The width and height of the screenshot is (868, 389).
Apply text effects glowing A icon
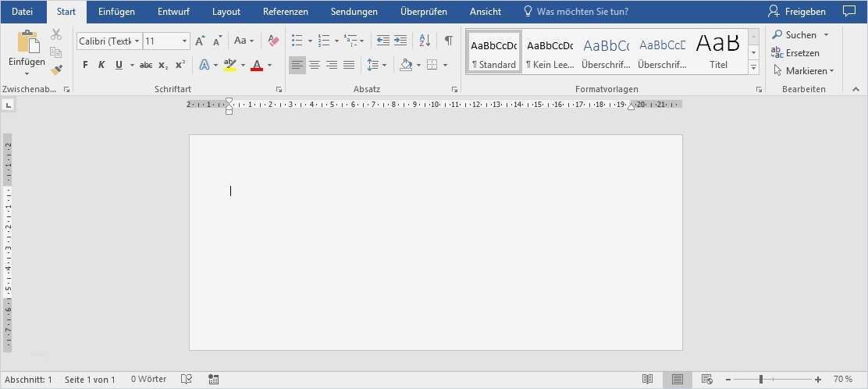point(205,66)
